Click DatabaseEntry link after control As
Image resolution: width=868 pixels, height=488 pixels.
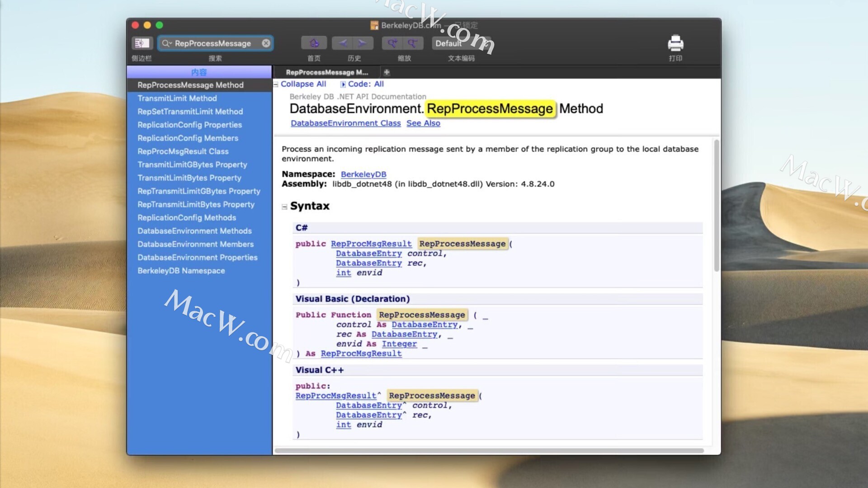tap(425, 324)
